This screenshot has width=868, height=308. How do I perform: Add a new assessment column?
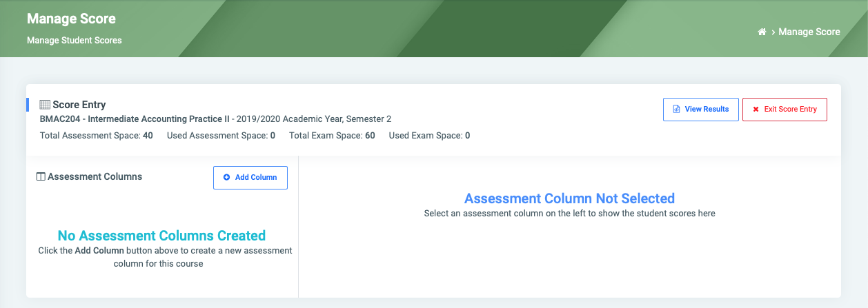(250, 177)
